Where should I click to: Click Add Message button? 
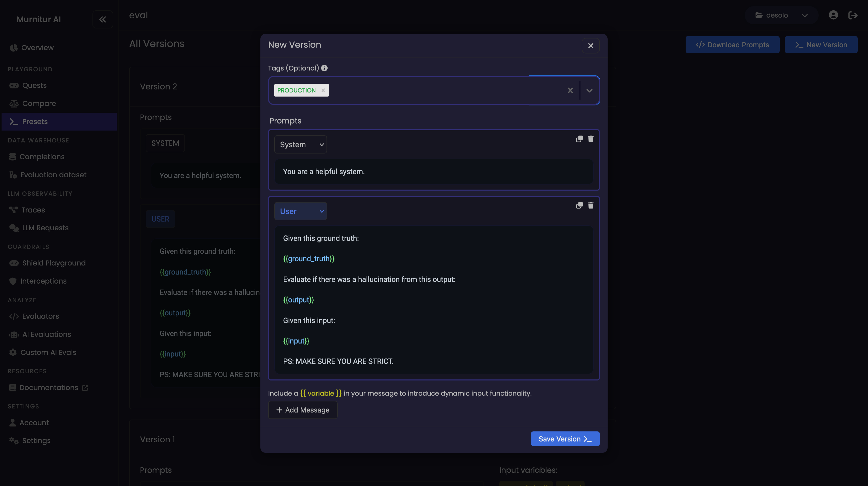tap(303, 410)
